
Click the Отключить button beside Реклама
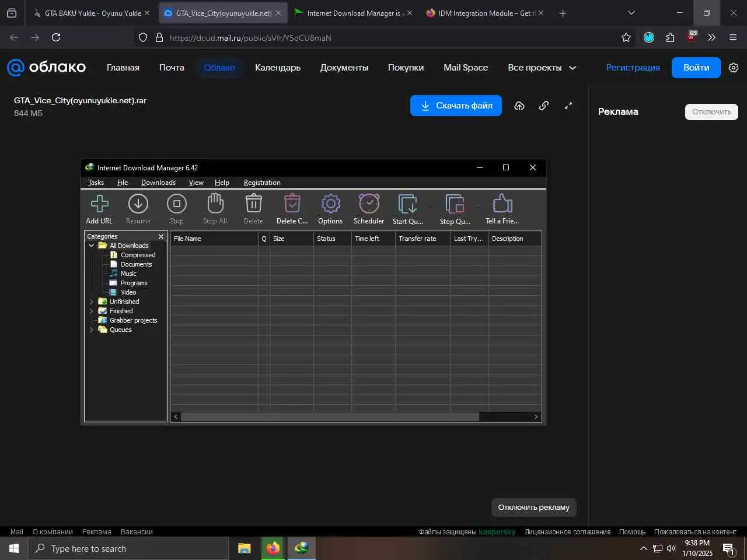tap(711, 112)
